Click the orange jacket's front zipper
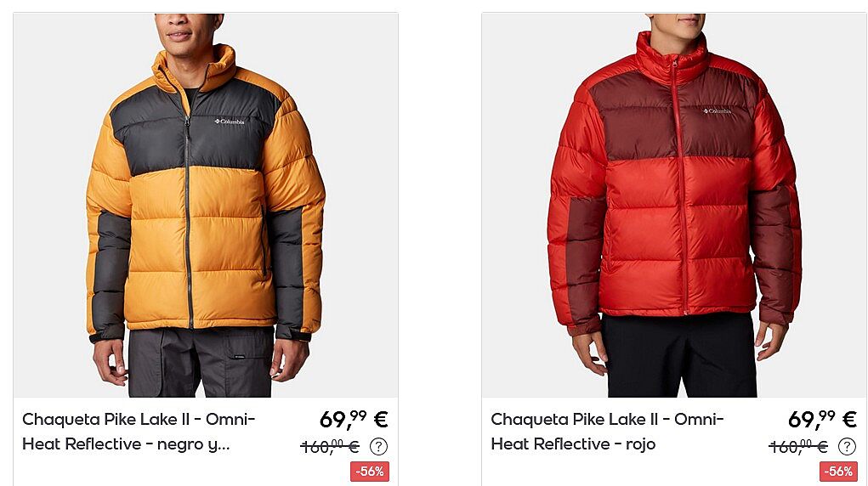Viewport: 868px width, 486px height. [189, 222]
